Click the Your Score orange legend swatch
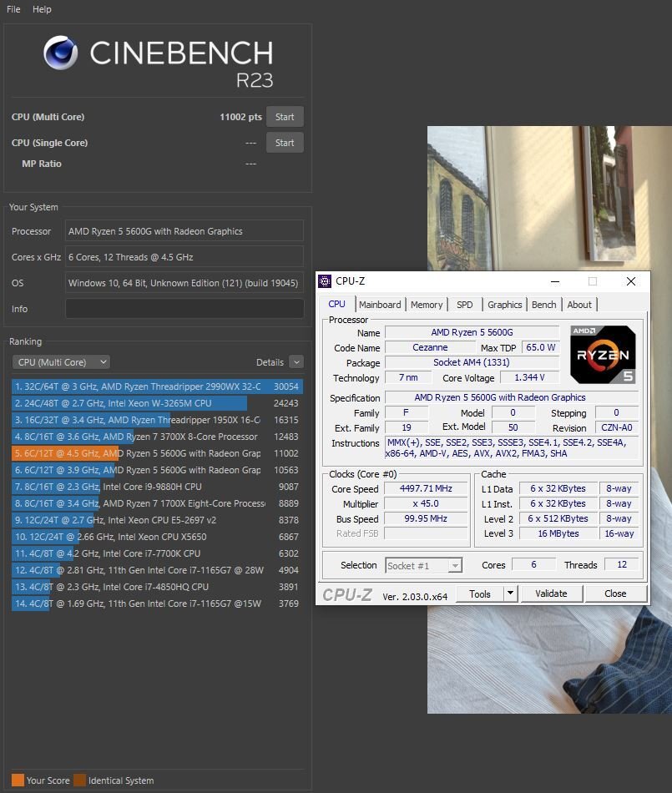Image resolution: width=672 pixels, height=793 pixels. click(x=18, y=780)
